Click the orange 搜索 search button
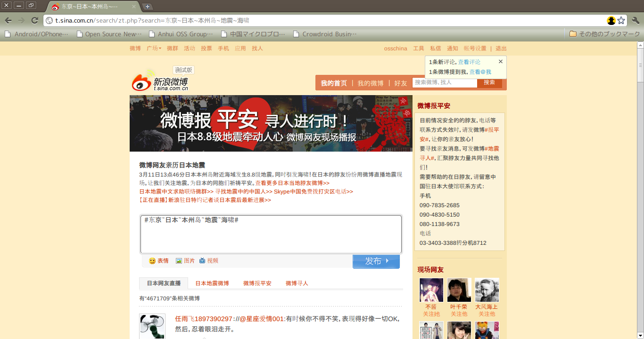This screenshot has height=339, width=644. coord(489,82)
